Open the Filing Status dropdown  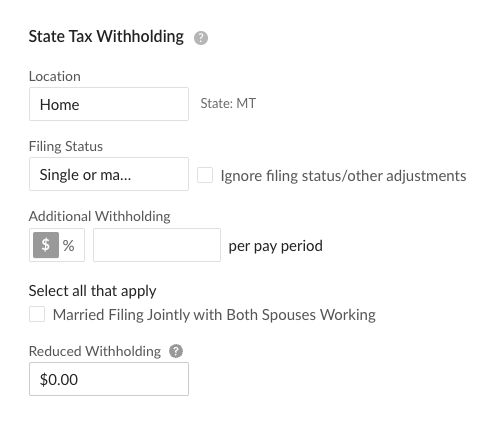(x=109, y=174)
